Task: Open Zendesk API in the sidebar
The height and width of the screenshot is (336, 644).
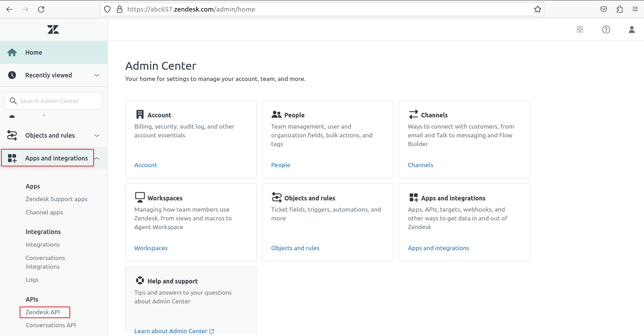Action: click(43, 312)
